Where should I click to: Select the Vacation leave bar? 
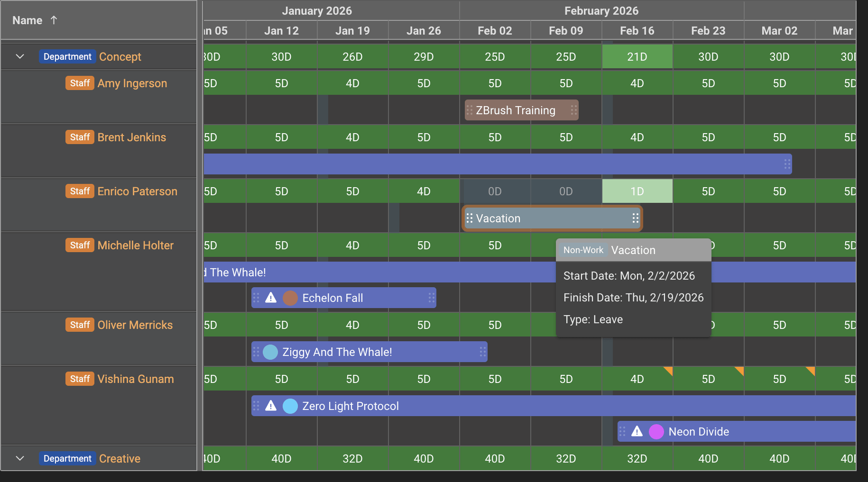pyautogui.click(x=552, y=218)
